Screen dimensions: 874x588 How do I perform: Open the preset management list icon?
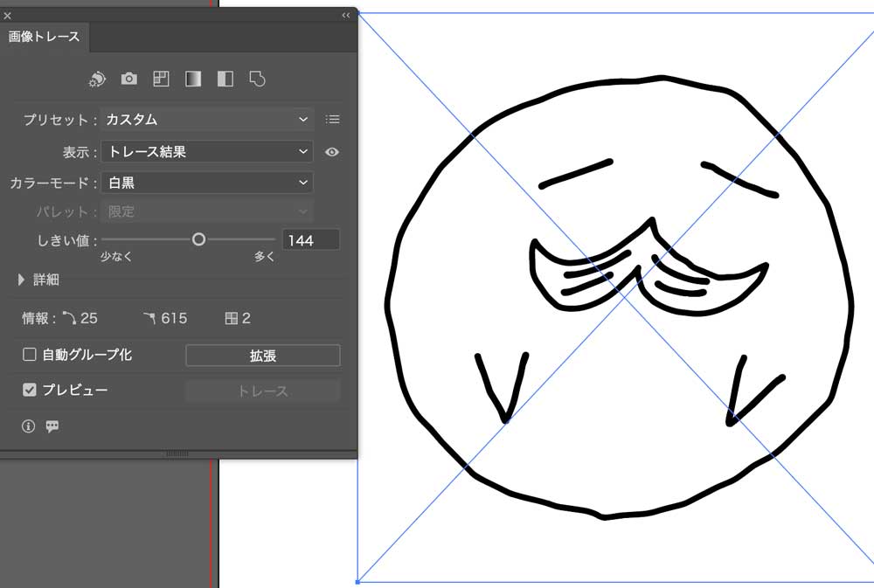tap(332, 120)
